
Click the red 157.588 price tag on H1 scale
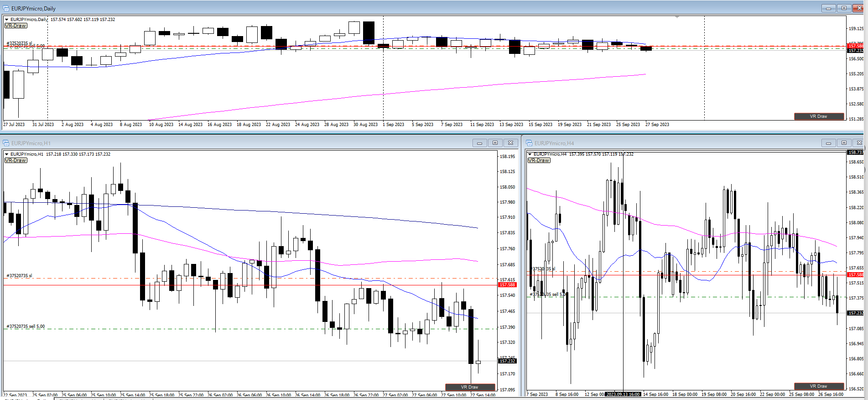tap(507, 285)
